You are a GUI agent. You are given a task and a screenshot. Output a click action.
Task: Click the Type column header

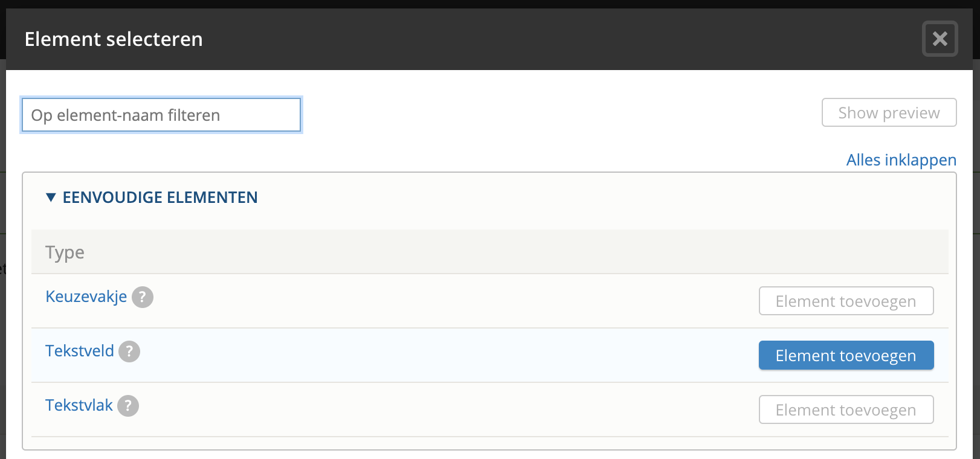pyautogui.click(x=65, y=252)
